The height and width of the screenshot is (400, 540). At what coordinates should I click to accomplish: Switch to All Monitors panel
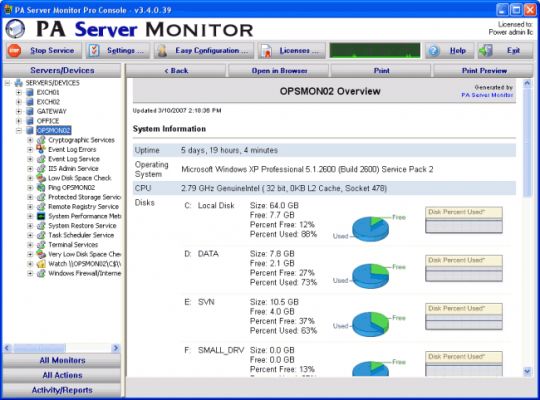pyautogui.click(x=62, y=360)
